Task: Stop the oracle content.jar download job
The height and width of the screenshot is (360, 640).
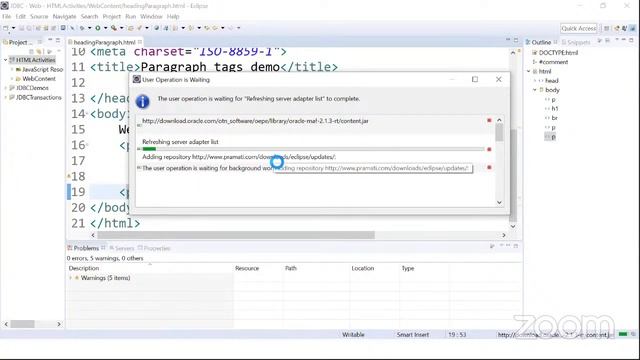Action: coord(489,120)
